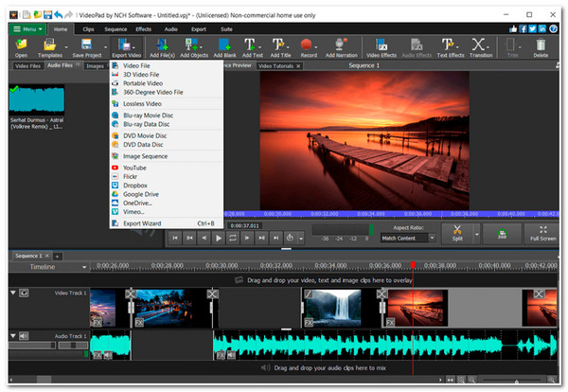The height and width of the screenshot is (392, 568).
Task: Open the playback speed dropdown arrow
Action: [301, 239]
